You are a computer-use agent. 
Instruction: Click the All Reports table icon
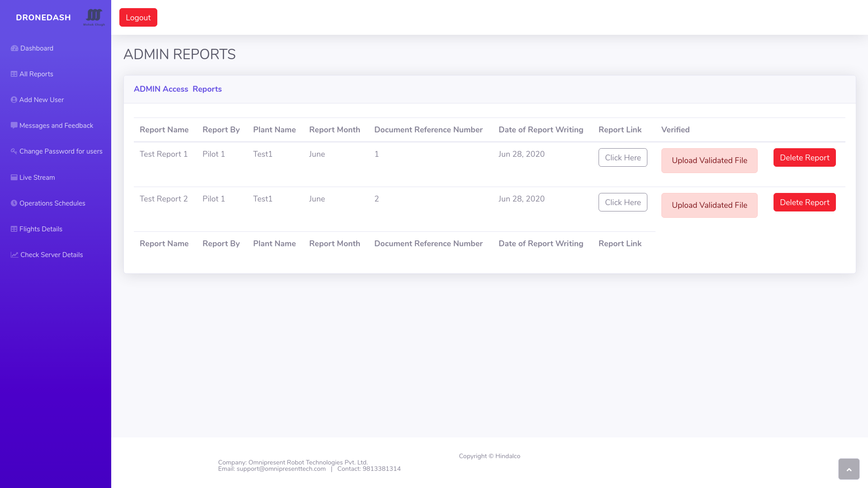coord(14,74)
